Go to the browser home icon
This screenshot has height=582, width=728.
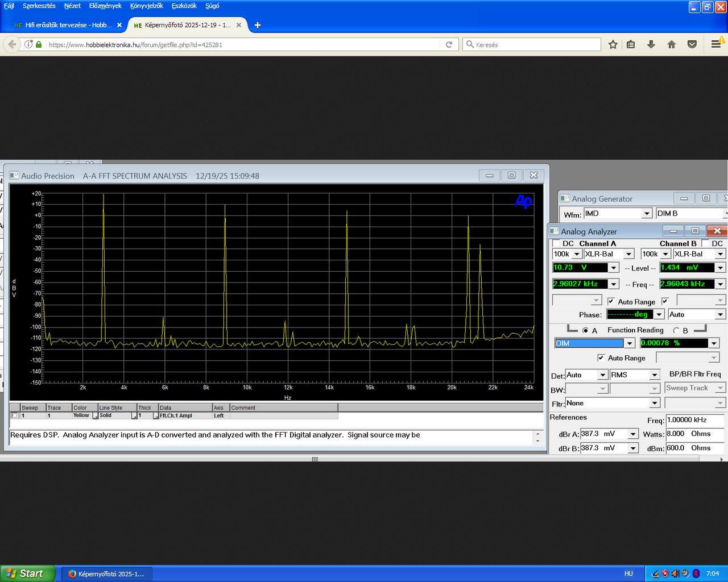coord(672,44)
